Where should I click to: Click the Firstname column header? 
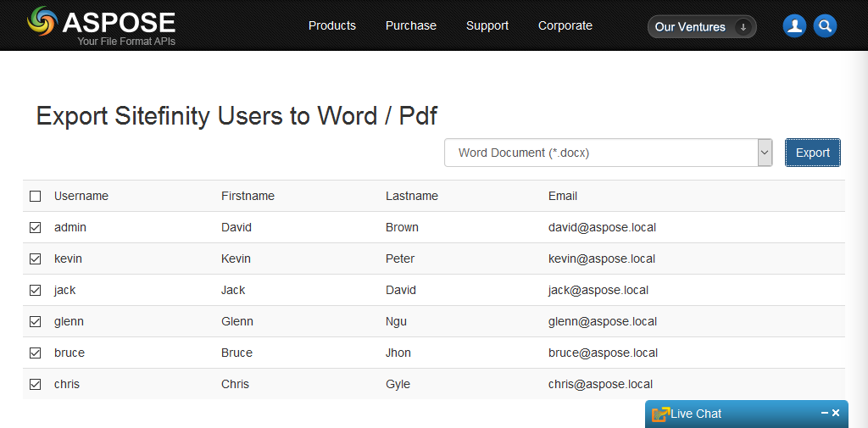pyautogui.click(x=248, y=196)
